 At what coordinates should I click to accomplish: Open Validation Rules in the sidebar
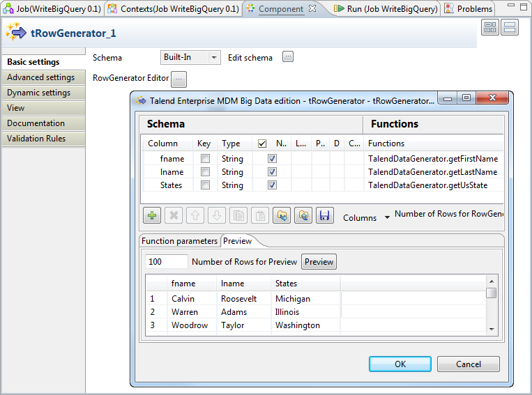point(43,139)
